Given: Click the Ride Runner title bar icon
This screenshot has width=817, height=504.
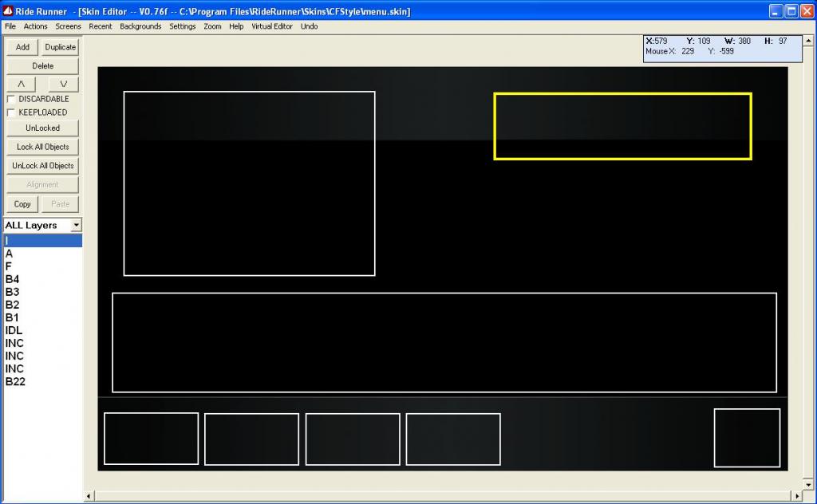Looking at the screenshot, I should [8, 10].
